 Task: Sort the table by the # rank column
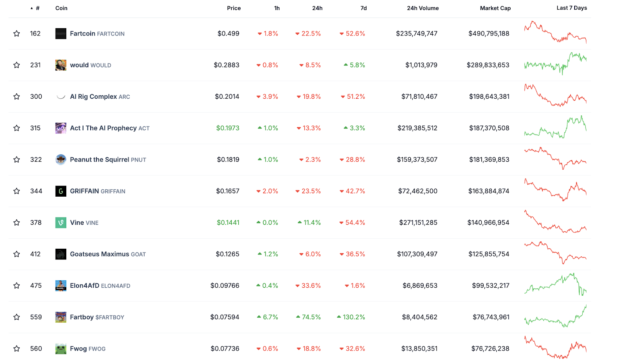37,8
